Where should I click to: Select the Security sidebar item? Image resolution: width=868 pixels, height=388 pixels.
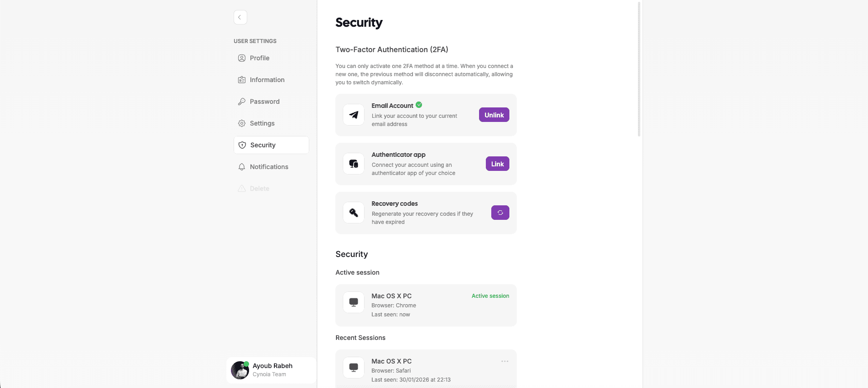click(263, 145)
